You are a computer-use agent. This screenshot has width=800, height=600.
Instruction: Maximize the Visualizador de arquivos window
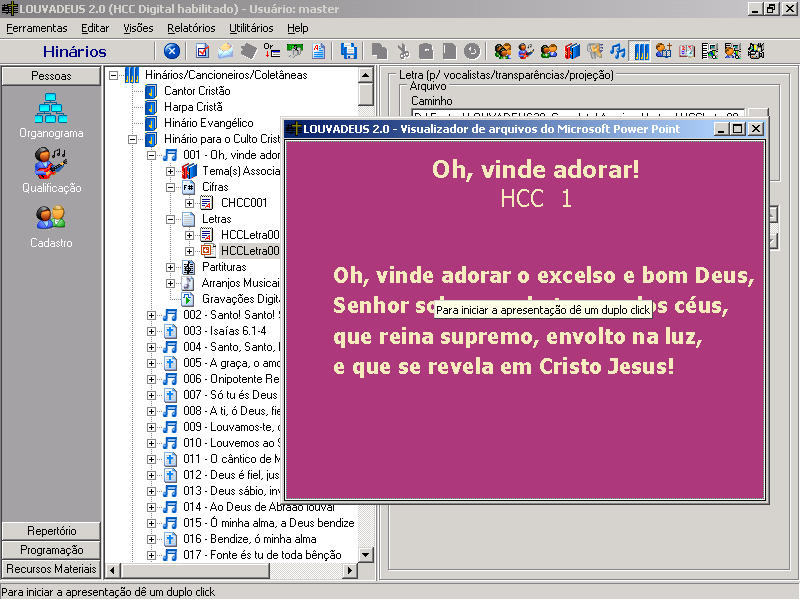click(737, 129)
